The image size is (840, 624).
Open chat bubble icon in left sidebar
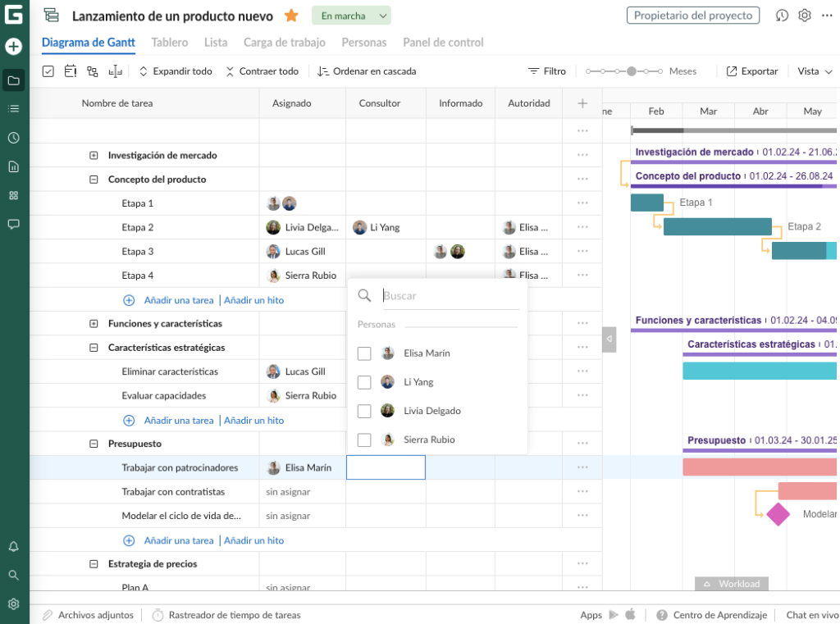(13, 224)
